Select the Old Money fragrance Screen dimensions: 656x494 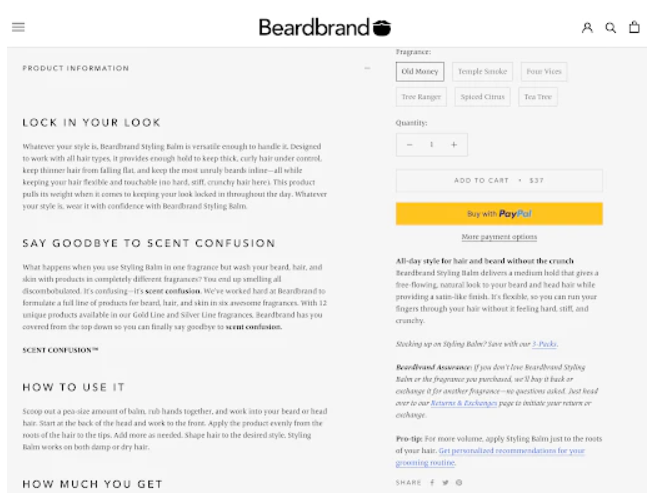coord(420,72)
